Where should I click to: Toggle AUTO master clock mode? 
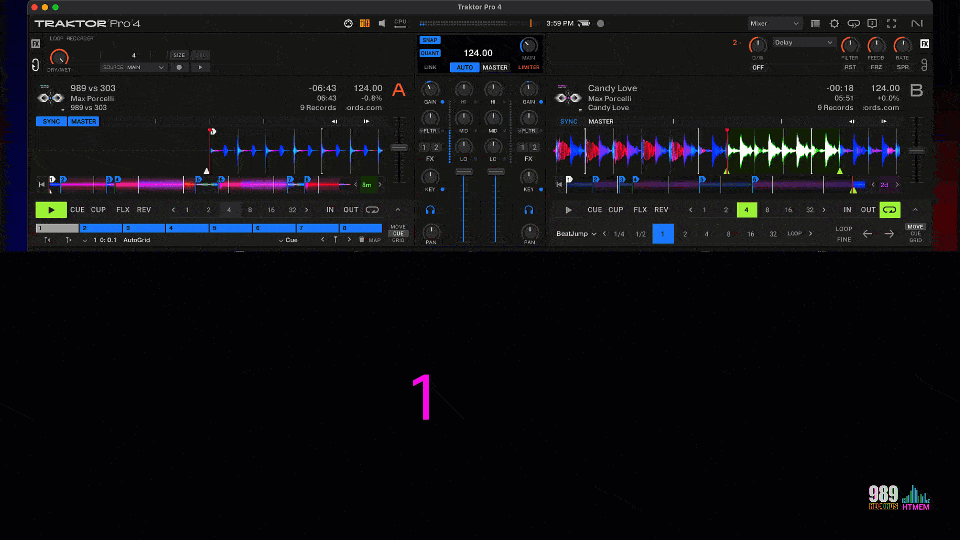tap(465, 67)
